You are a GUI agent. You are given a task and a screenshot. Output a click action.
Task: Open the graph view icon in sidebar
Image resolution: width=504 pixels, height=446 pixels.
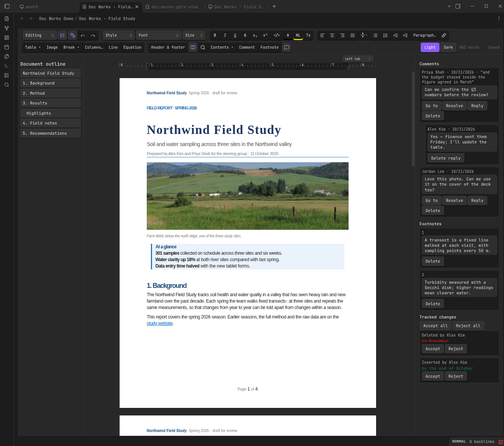point(7,28)
